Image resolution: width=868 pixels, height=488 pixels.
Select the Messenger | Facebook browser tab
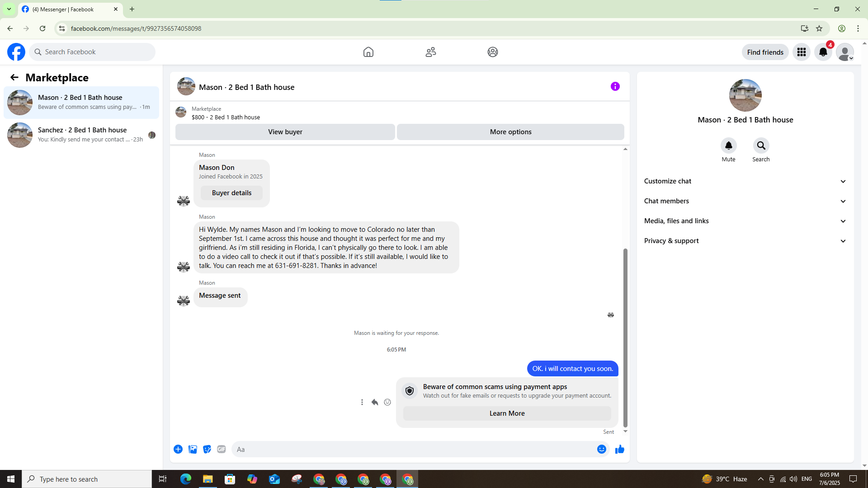tap(70, 9)
